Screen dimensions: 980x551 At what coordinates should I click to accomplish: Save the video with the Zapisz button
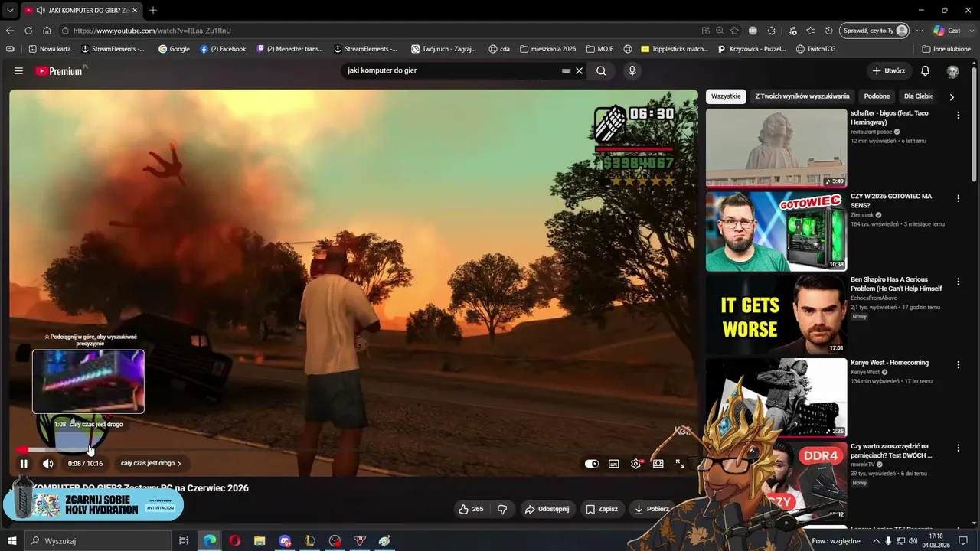[x=602, y=509]
